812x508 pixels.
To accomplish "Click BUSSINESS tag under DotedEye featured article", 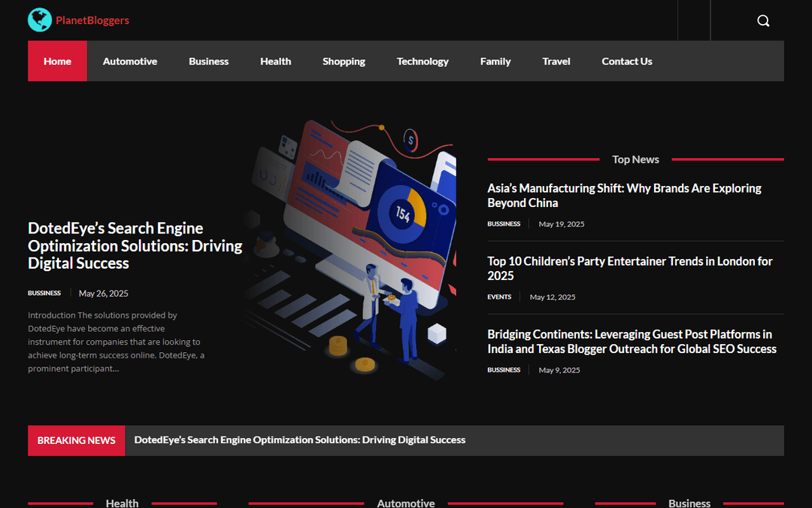I will [x=44, y=294].
